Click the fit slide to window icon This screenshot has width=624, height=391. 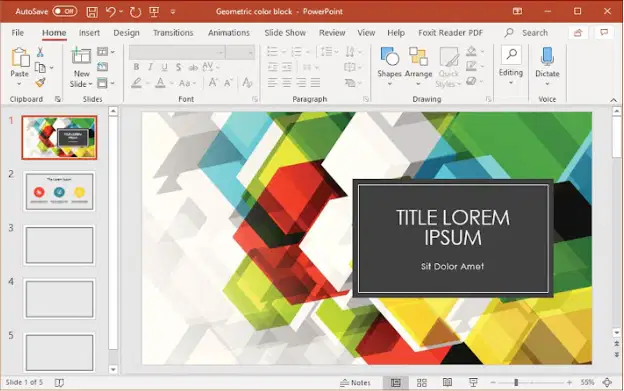607,383
